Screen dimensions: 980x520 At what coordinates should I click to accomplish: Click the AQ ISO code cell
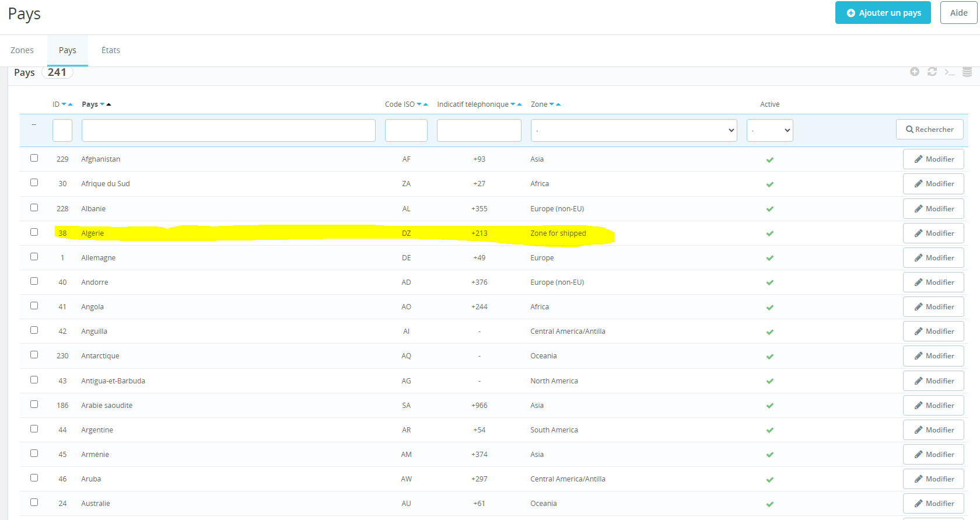pyautogui.click(x=407, y=356)
